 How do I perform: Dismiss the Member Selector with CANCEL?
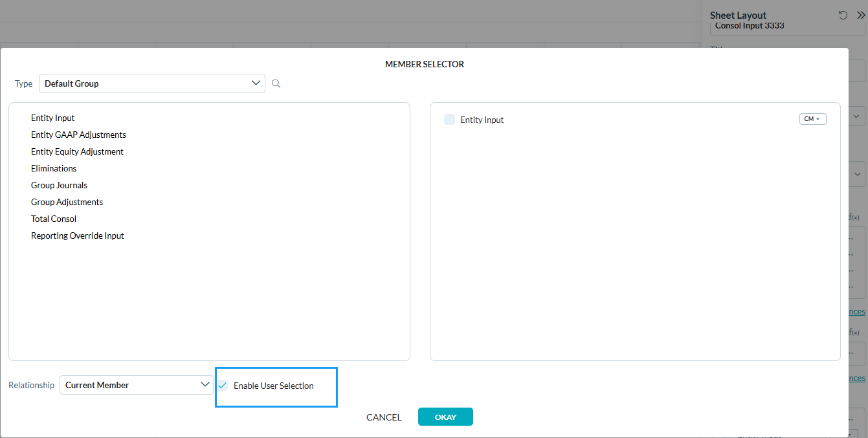[384, 417]
